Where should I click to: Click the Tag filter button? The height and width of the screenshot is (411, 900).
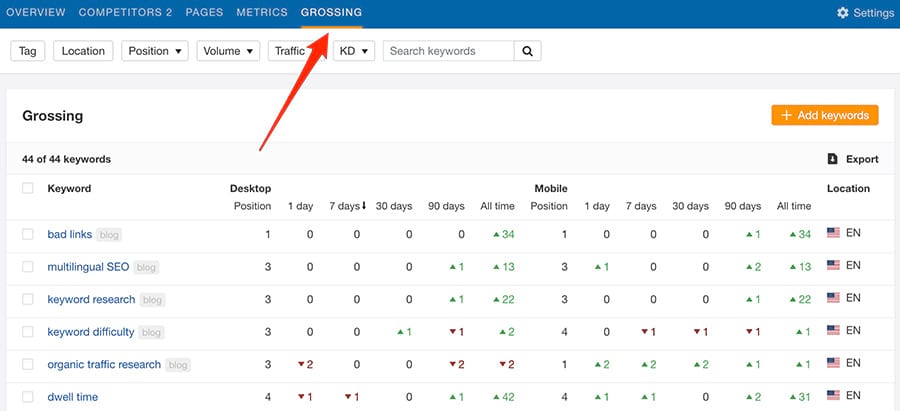point(27,51)
